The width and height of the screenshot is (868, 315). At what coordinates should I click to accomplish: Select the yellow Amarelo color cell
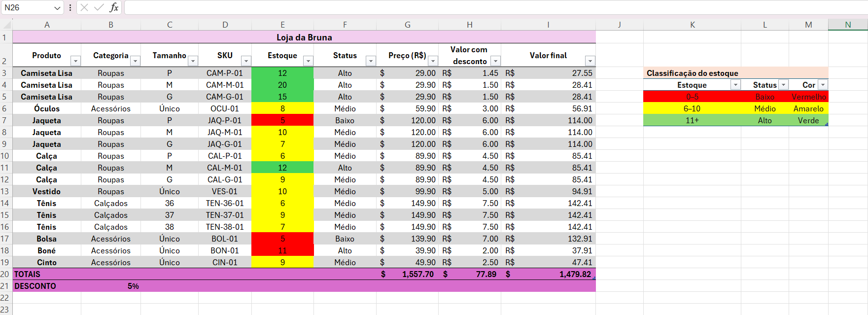click(808, 108)
